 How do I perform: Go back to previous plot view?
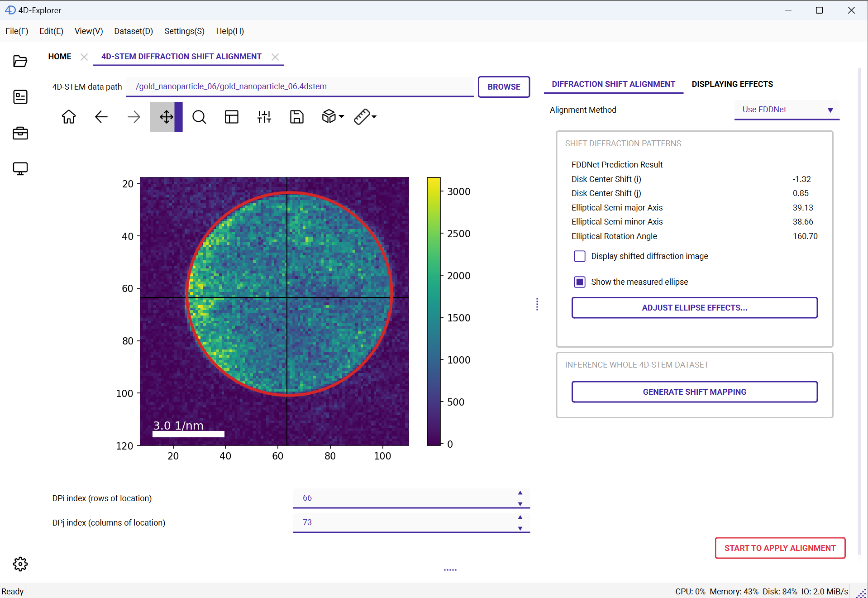pyautogui.click(x=101, y=117)
